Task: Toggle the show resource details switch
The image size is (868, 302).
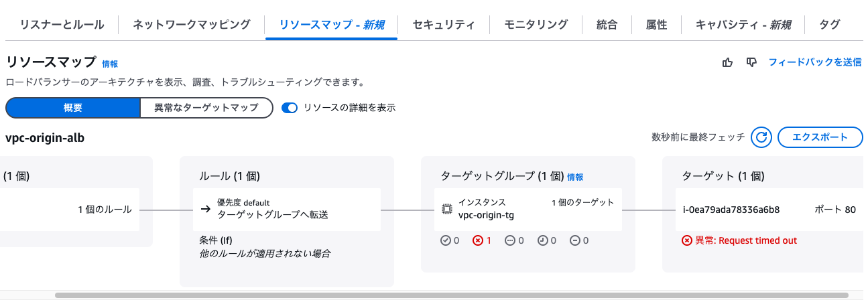Action: (290, 108)
